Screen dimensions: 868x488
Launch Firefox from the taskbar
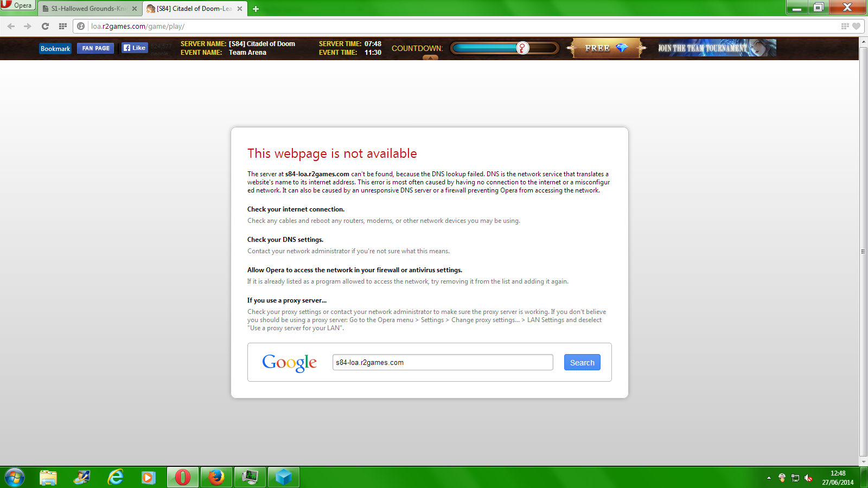[216, 477]
